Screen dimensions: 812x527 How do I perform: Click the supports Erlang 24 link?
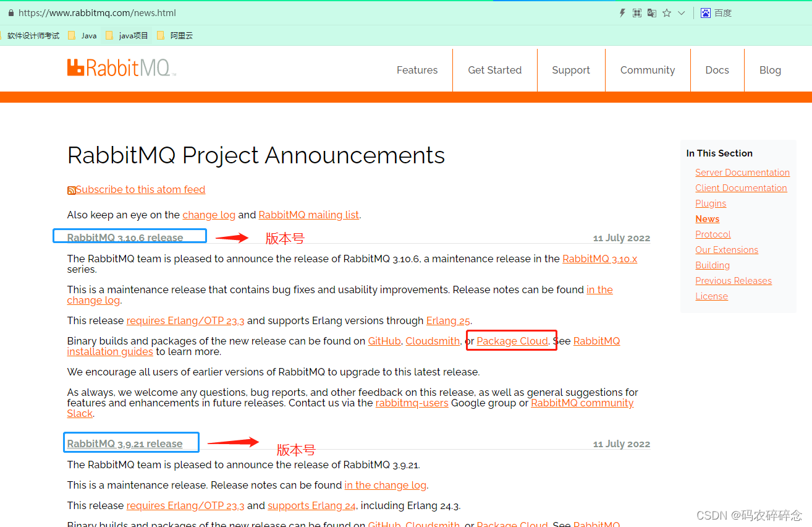coord(311,506)
